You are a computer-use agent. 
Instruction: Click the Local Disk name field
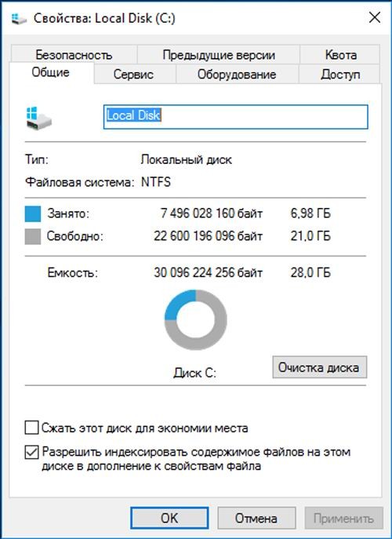click(236, 117)
